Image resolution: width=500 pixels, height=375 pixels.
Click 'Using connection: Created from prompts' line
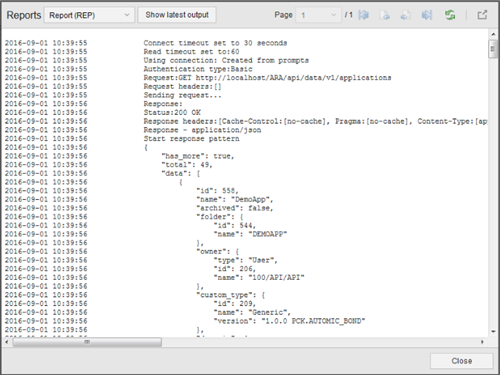click(x=226, y=60)
